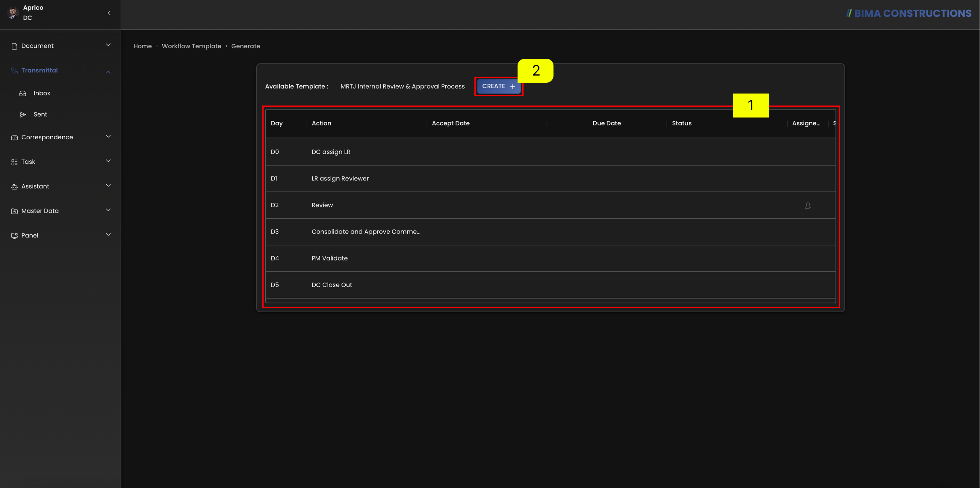Screen dimensions: 980x488
Task: Click the Status column header
Action: tap(682, 123)
